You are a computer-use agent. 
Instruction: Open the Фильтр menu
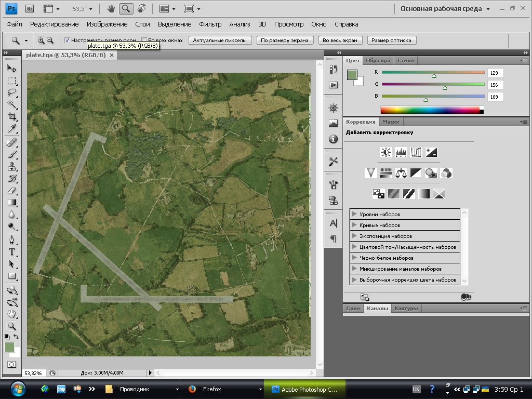pos(210,24)
